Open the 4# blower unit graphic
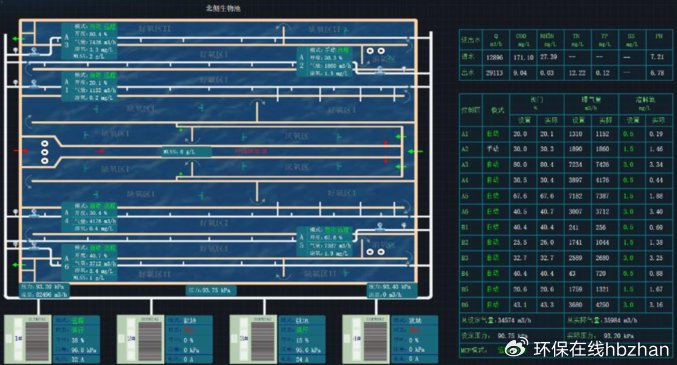The image size is (677, 365). 366,339
